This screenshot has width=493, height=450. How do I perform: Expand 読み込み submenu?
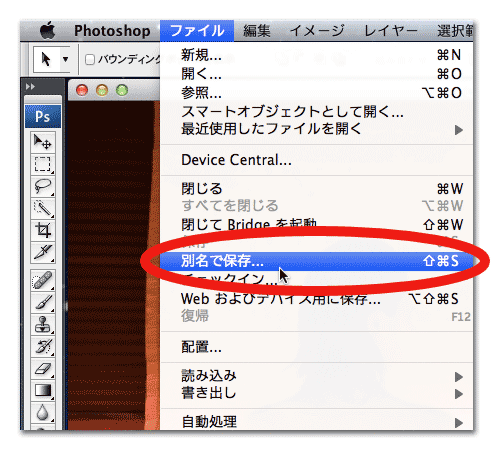pos(316,376)
